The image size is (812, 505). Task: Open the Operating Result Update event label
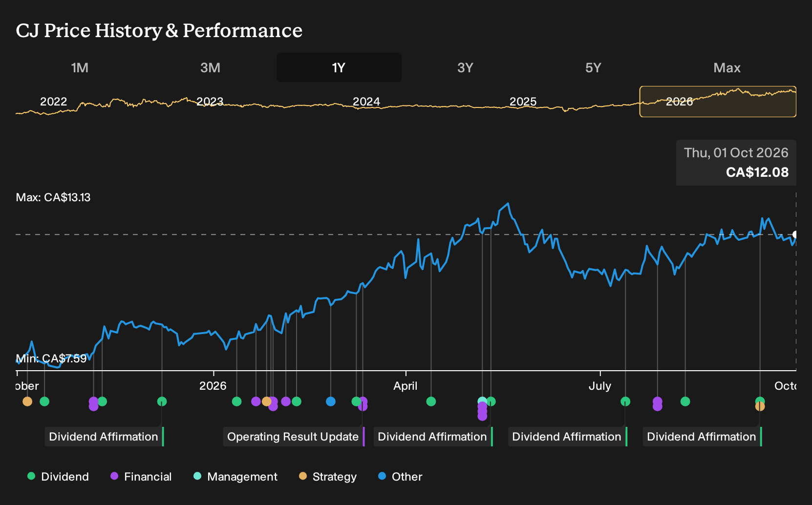pos(294,437)
